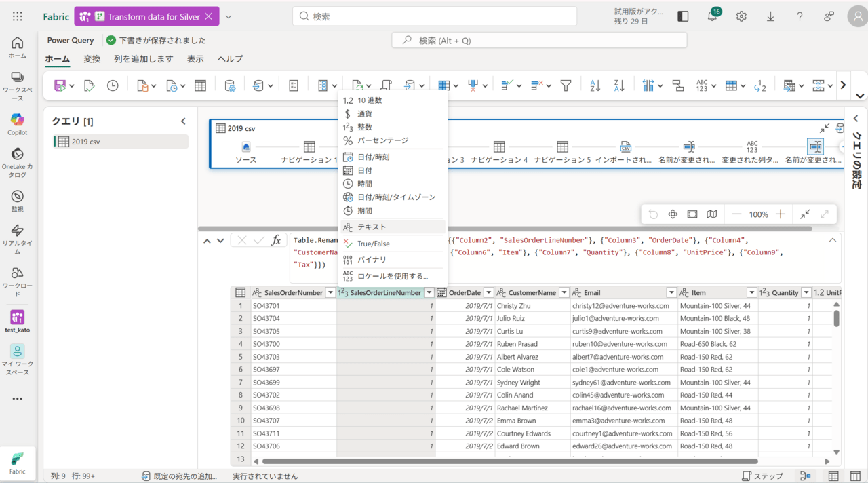Zoom in the diagram with plus icon
Image resolution: width=868 pixels, height=483 pixels.
tap(781, 214)
